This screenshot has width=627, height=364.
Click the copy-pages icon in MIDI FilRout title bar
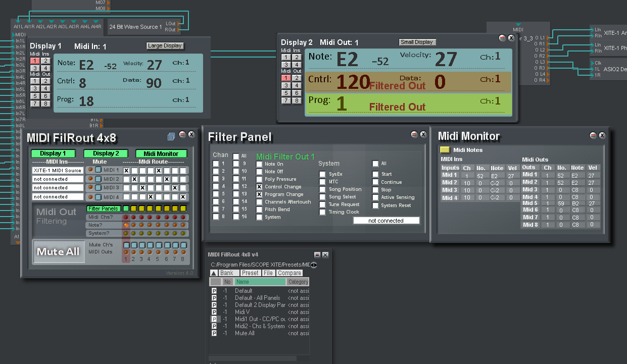pos(171,136)
